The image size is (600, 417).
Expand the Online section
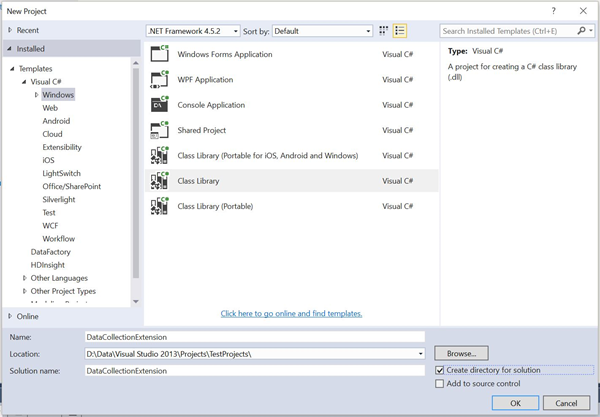click(x=10, y=316)
